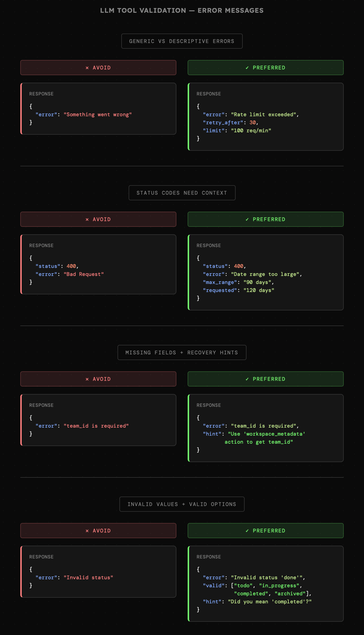364x635 pixels.
Task: Click the × icon in the Invalid Values AVOID banner
Action: click(x=87, y=531)
